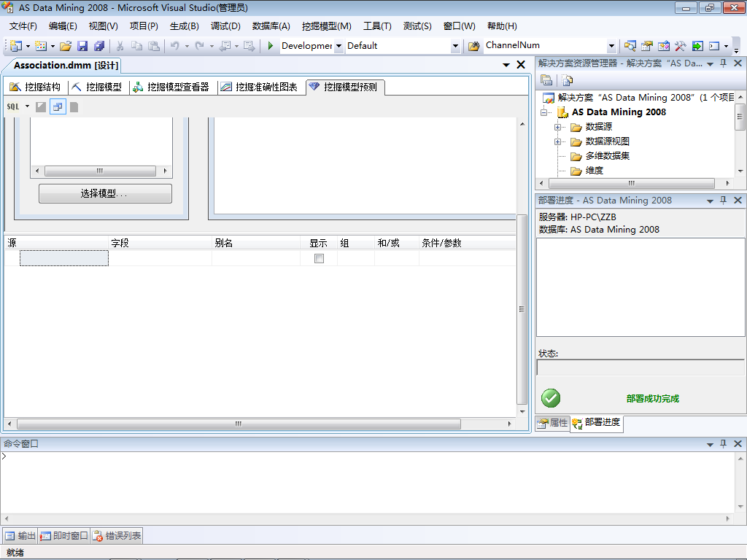Click the New Project toolbar icon
Image resolution: width=747 pixels, height=560 pixels.
pyautogui.click(x=16, y=46)
